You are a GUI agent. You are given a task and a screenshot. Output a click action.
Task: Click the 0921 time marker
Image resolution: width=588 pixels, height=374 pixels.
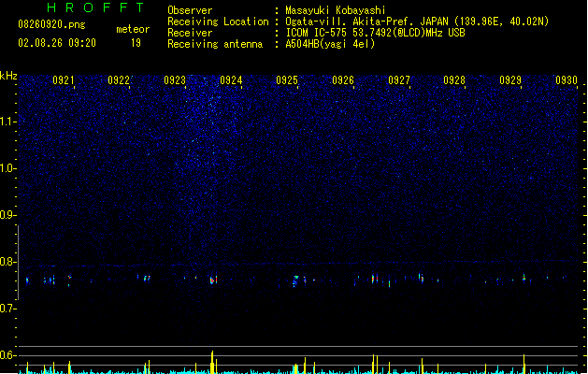pyautogui.click(x=64, y=80)
